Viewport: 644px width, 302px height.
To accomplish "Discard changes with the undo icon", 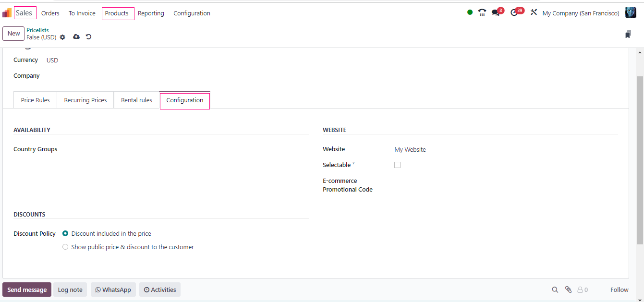I will tap(89, 37).
